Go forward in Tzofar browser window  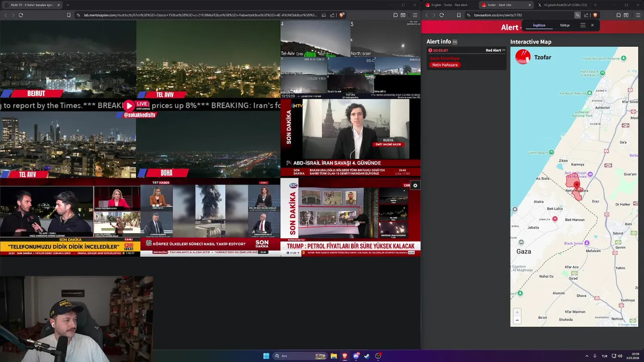[434, 15]
